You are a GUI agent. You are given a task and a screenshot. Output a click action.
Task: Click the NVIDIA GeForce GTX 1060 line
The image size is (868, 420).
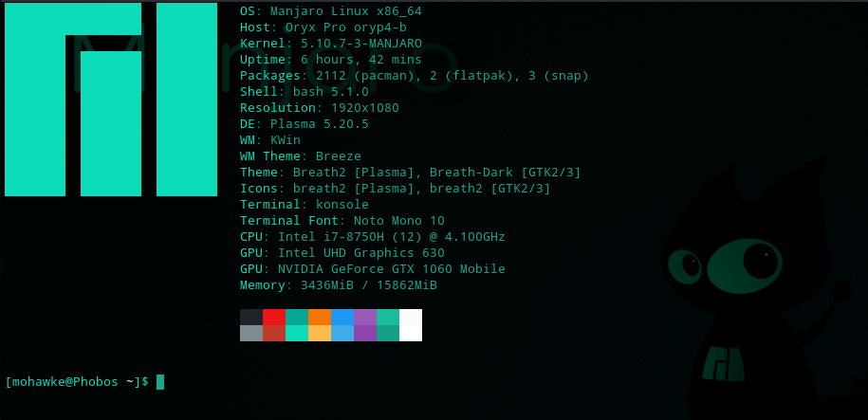(372, 269)
